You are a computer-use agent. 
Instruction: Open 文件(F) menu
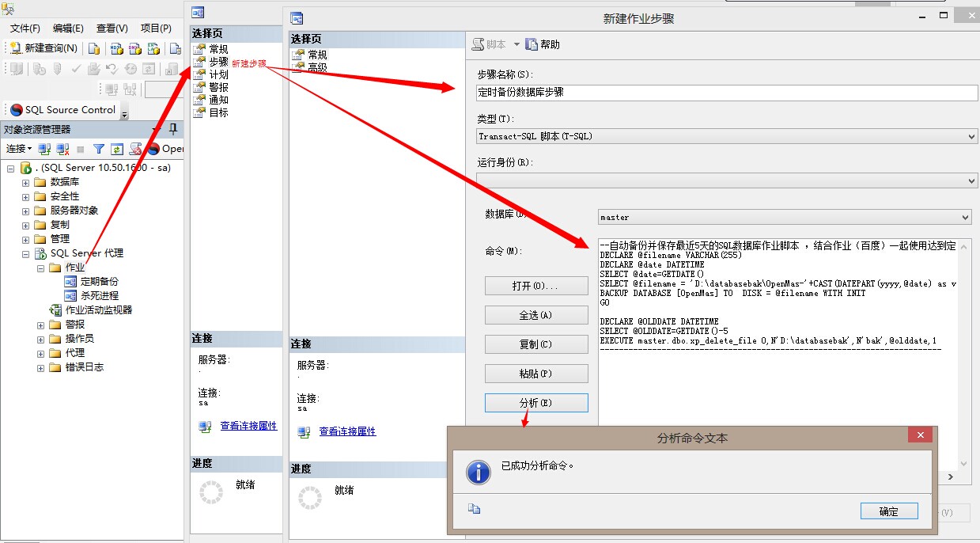[25, 28]
